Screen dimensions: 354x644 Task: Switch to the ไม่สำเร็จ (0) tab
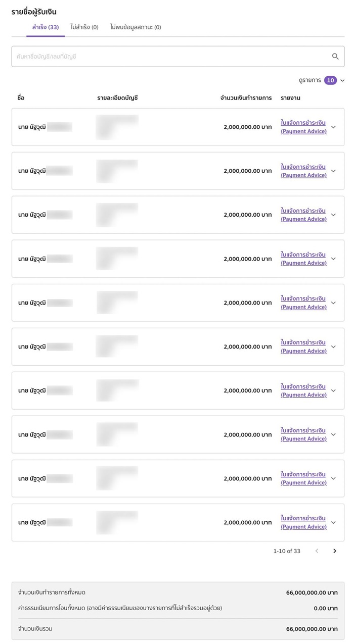point(84,27)
